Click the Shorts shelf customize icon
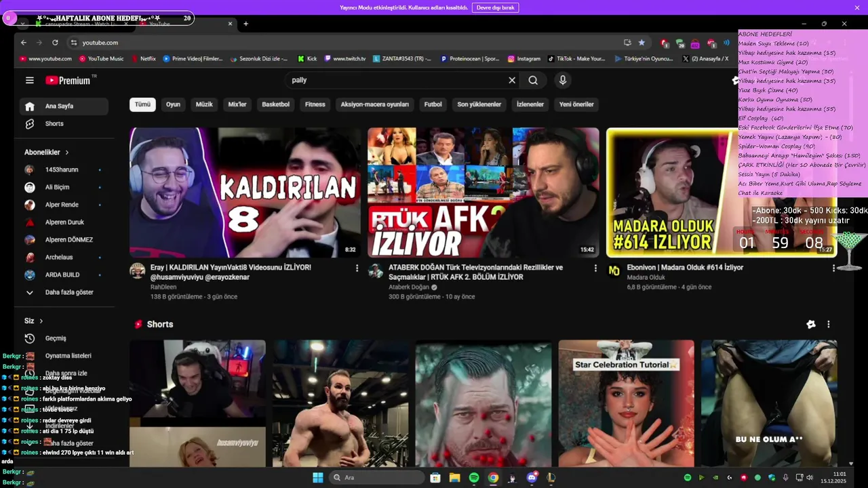Image resolution: width=868 pixels, height=488 pixels. pos(810,325)
